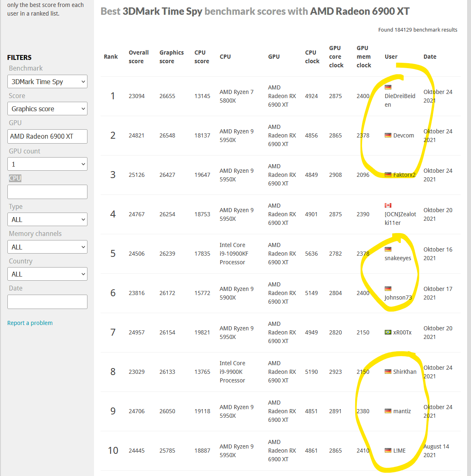Click GPU core clock 2923 value
Image resolution: width=471 pixels, height=476 pixels.
click(x=335, y=372)
